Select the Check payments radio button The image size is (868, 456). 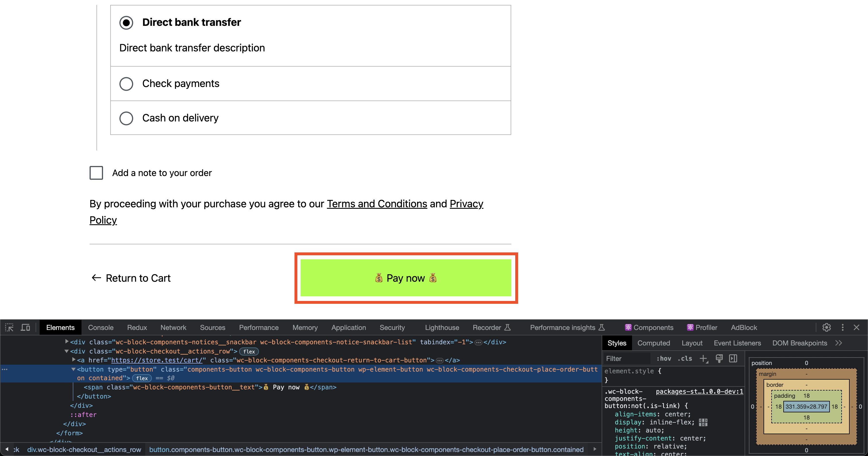pyautogui.click(x=126, y=84)
